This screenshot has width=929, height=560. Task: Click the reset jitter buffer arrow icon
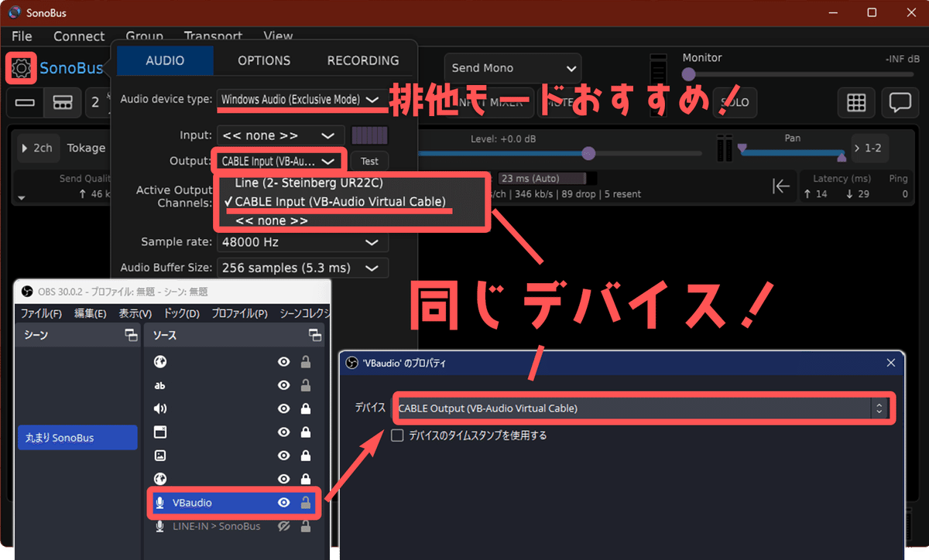pos(781,186)
